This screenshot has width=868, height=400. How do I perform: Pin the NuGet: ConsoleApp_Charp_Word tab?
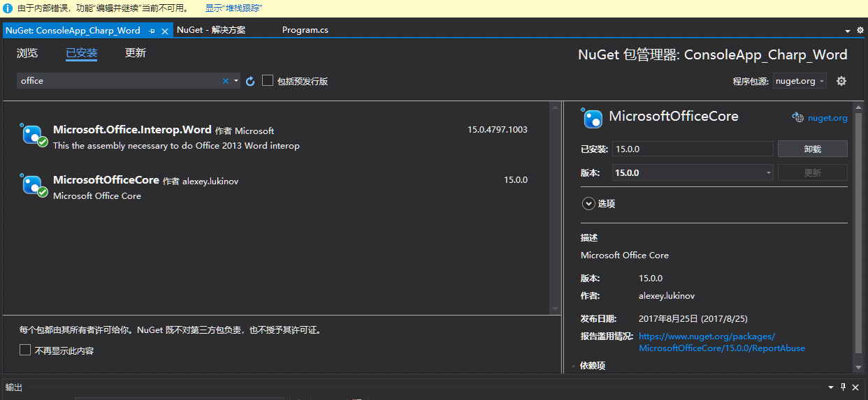(x=152, y=31)
